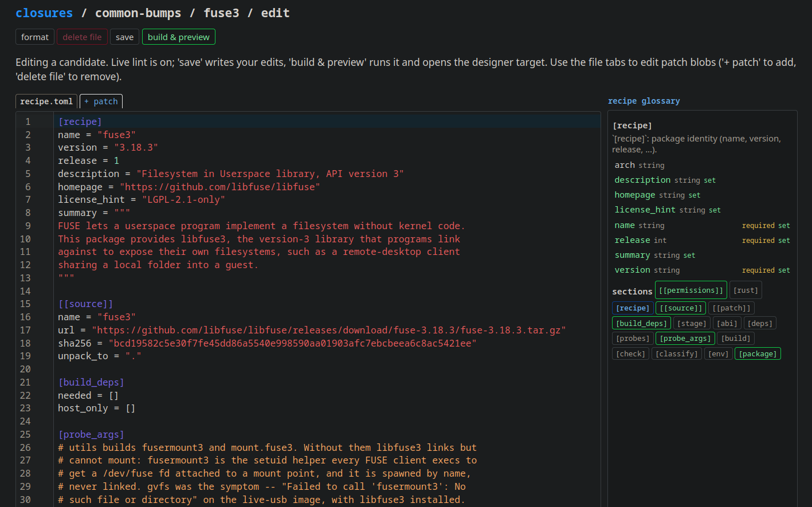Screen dimensions: 812x507
Task: Run build & preview
Action: click(x=179, y=37)
